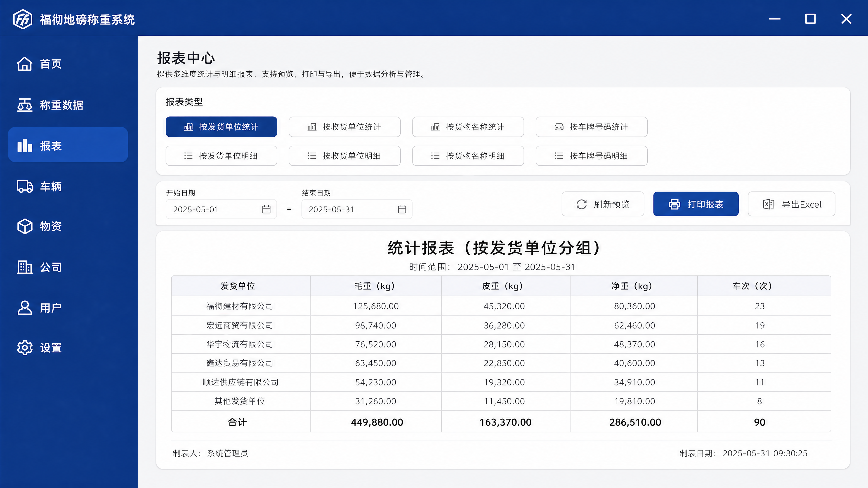This screenshot has height=488, width=868.
Task: Select 按发货单位明细 report type
Action: click(x=221, y=156)
